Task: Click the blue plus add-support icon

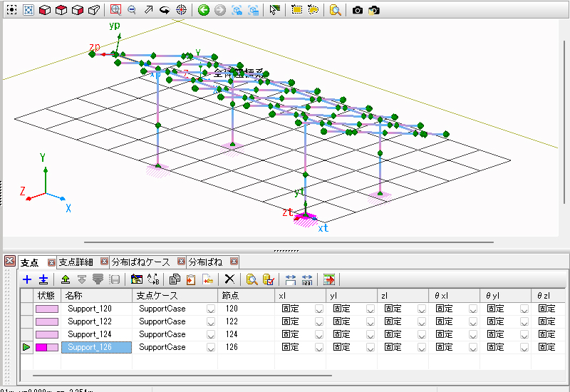Action: [x=27, y=279]
